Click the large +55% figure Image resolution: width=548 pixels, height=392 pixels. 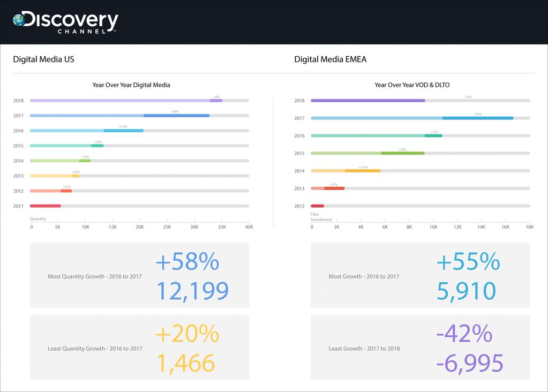(x=469, y=261)
